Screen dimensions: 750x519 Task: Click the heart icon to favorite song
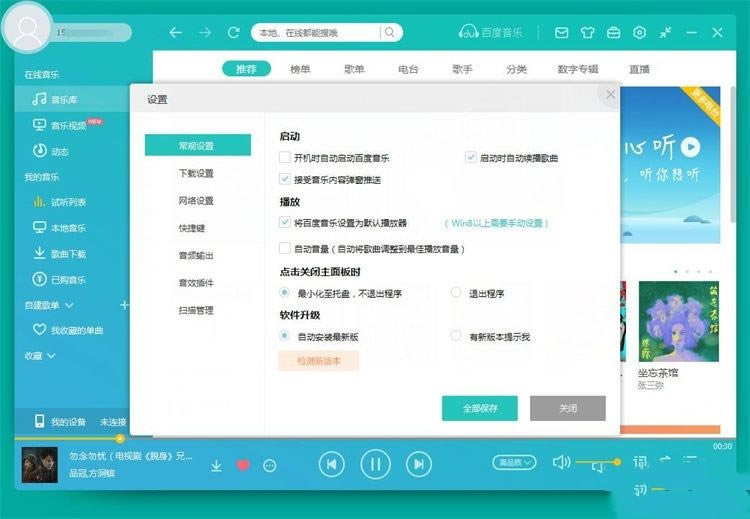click(x=242, y=465)
